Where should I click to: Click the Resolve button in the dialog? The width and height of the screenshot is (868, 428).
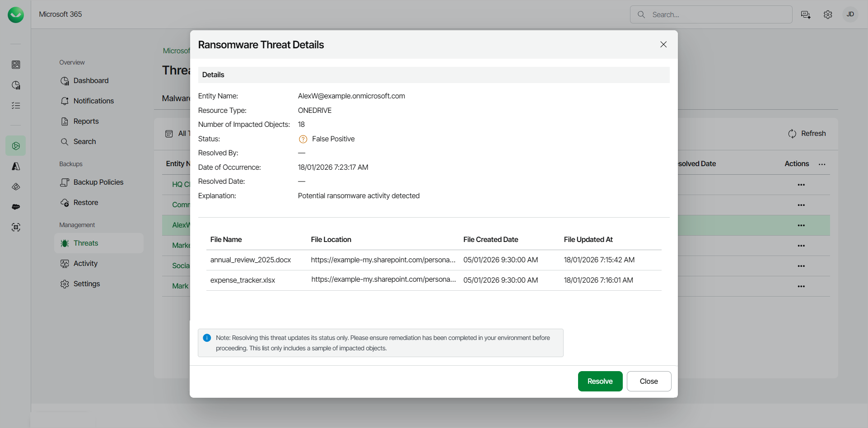coord(600,381)
